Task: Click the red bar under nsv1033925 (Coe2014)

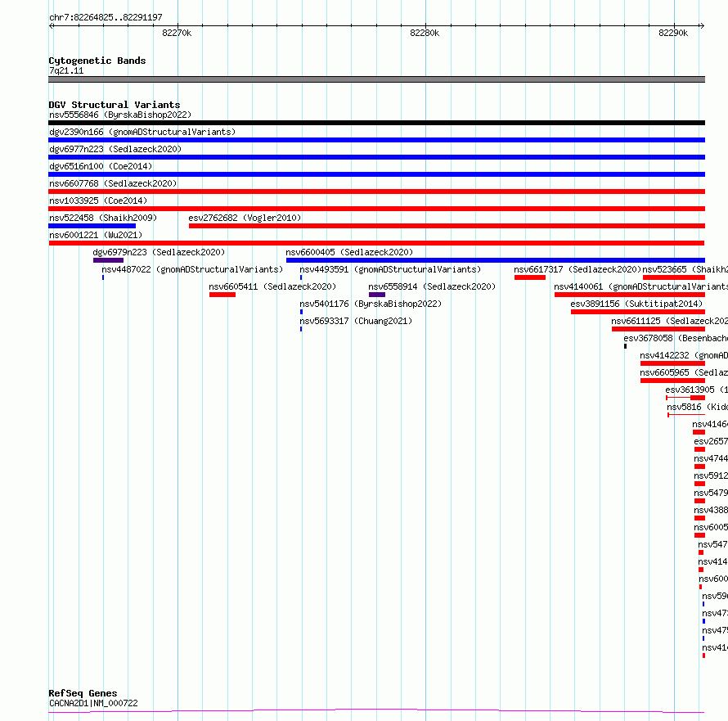Action: (376, 209)
